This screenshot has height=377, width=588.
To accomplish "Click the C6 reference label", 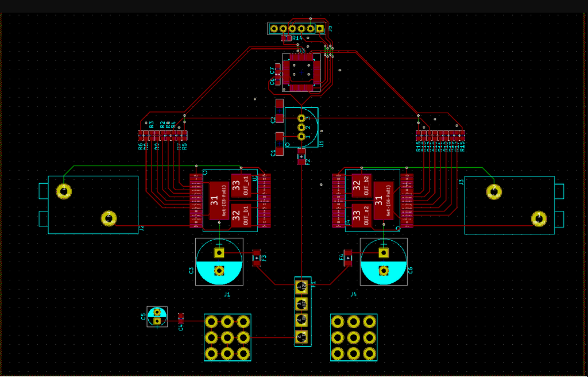I will click(x=410, y=270).
